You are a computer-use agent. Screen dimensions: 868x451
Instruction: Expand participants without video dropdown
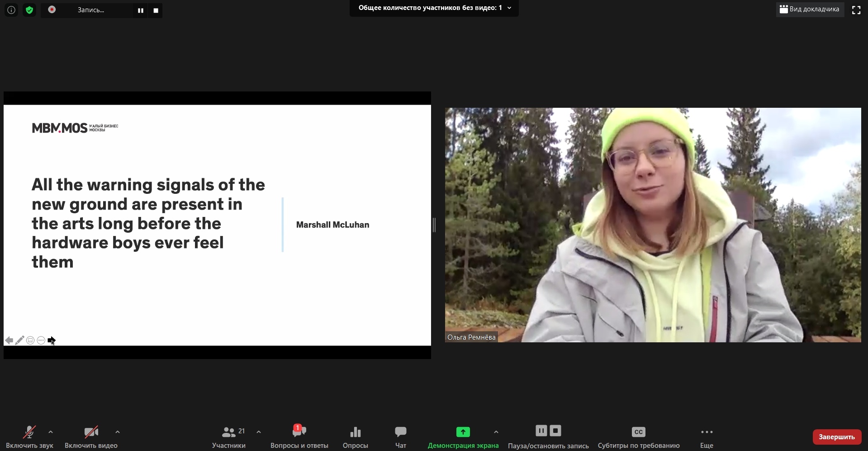point(509,8)
